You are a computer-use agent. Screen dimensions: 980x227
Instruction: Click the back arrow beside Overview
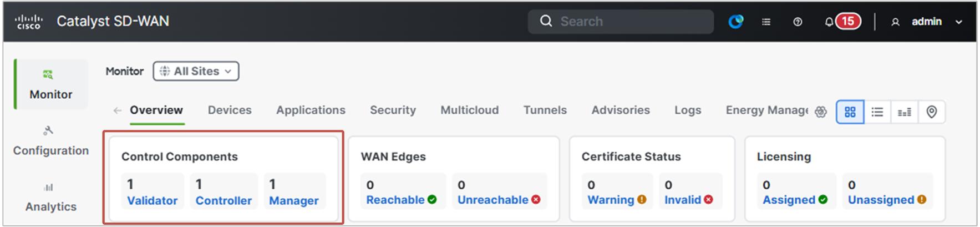pyautogui.click(x=117, y=110)
